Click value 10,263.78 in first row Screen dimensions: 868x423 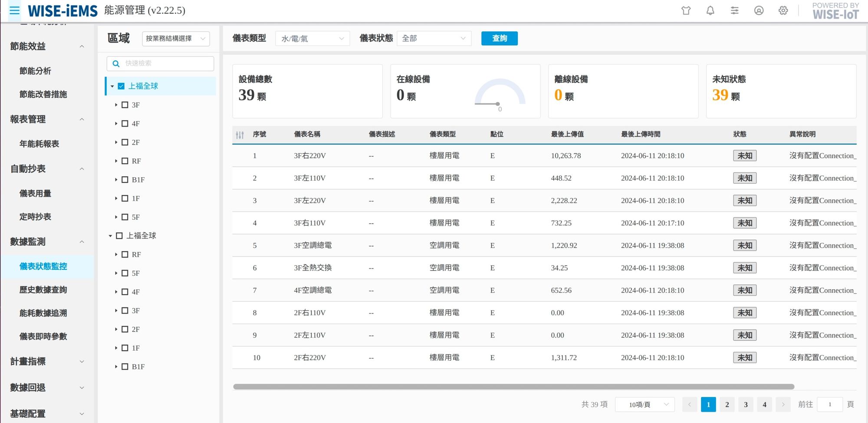(x=566, y=155)
